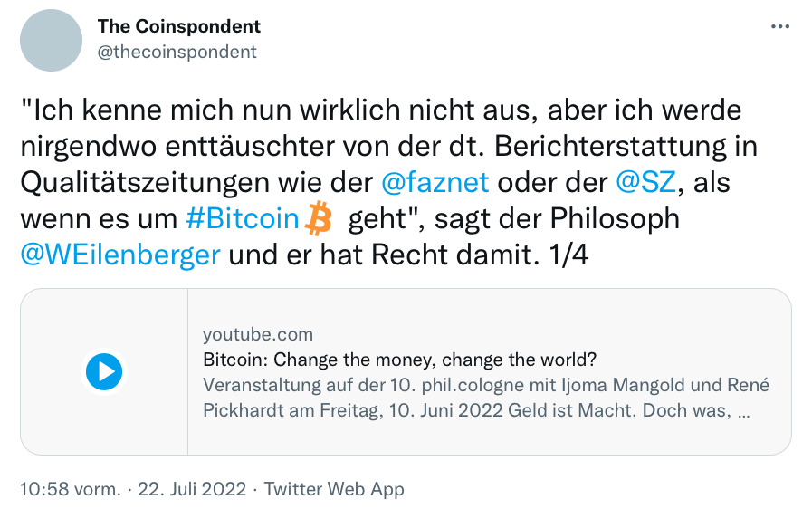This screenshot has width=812, height=509.
Task: Click the phil.cologne event description text
Action: click(x=486, y=398)
